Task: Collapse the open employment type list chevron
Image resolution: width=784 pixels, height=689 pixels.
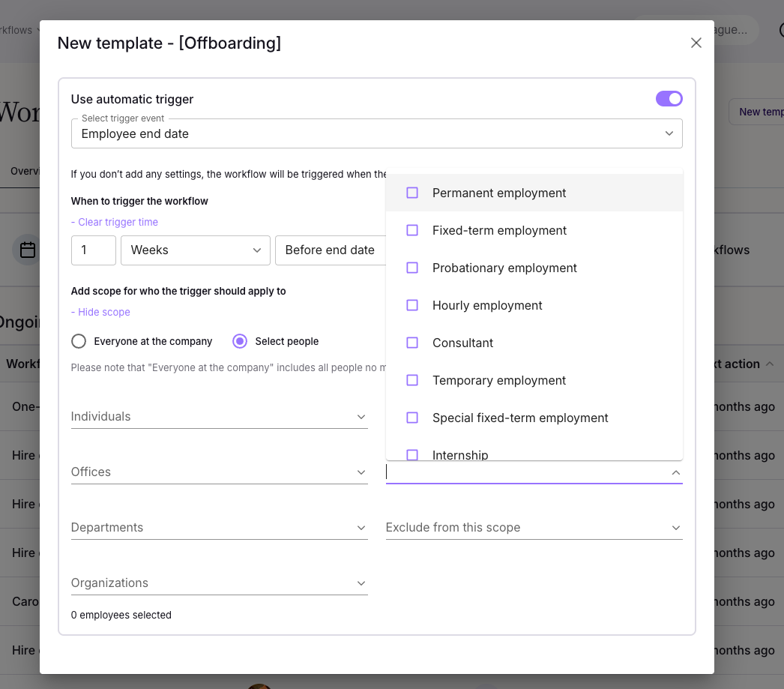Action: pyautogui.click(x=675, y=472)
